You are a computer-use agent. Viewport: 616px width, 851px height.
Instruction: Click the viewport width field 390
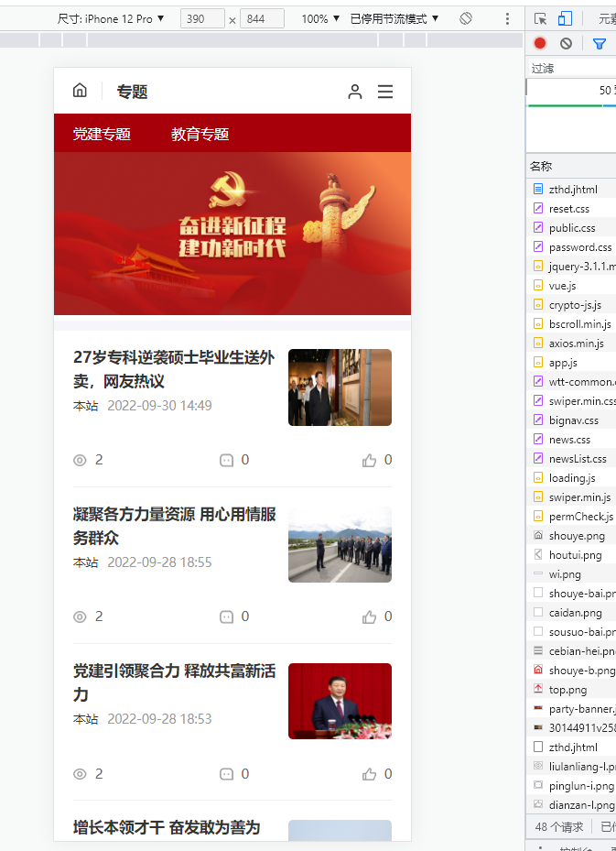[202, 19]
